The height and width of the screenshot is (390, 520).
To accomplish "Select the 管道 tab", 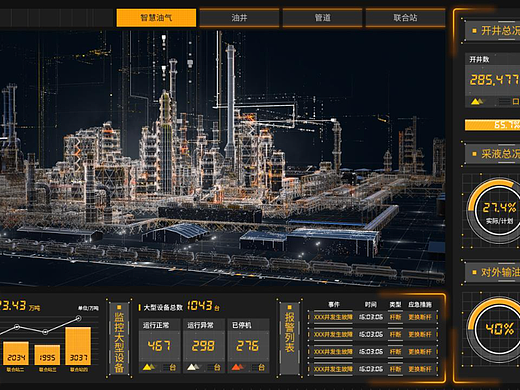I will click(322, 18).
